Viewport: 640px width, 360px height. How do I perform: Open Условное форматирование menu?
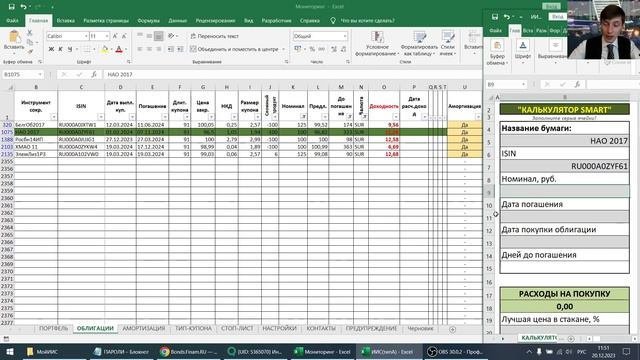coord(377,44)
